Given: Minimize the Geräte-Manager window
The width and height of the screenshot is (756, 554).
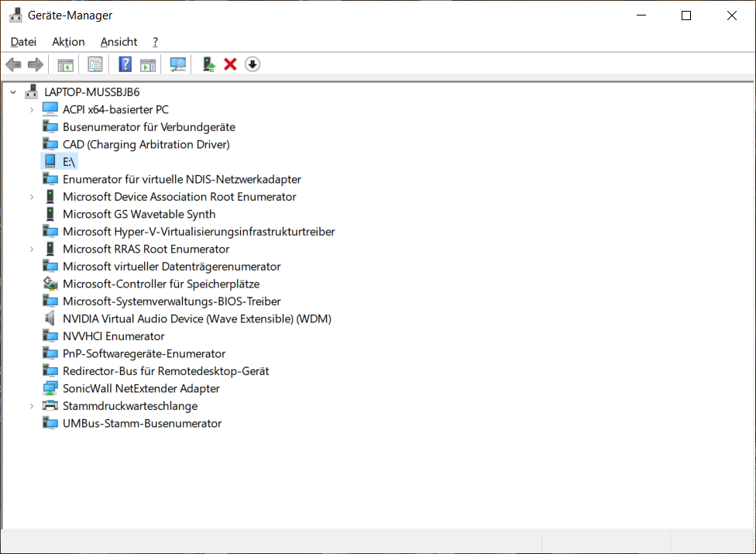Looking at the screenshot, I should (641, 15).
